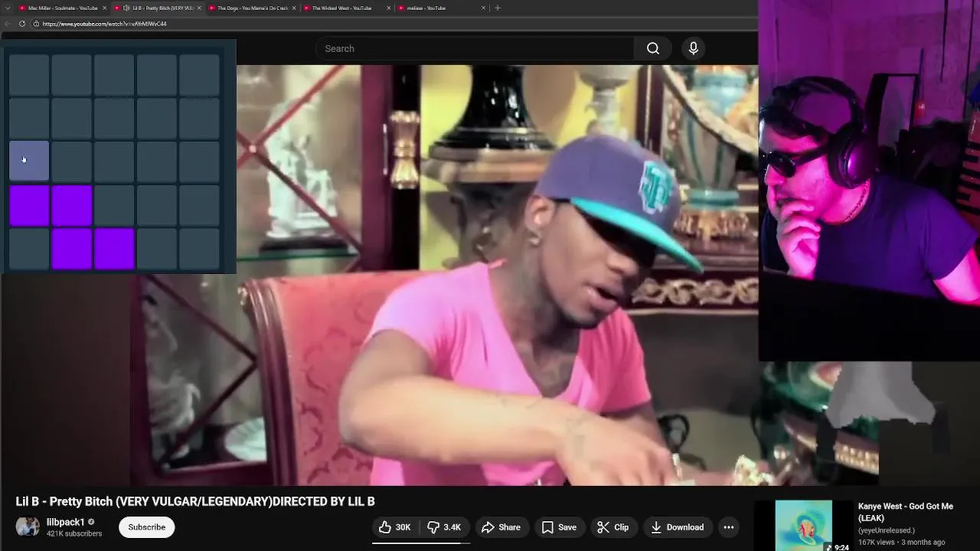The image size is (980, 551).
Task: Like the video with 30K likes
Action: tap(395, 527)
